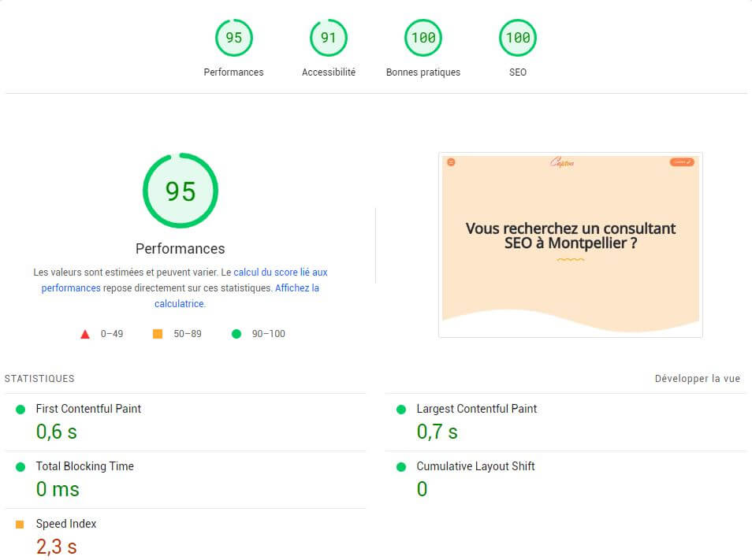
Task: Click the Performances score gauge showing 95
Action: [233, 38]
